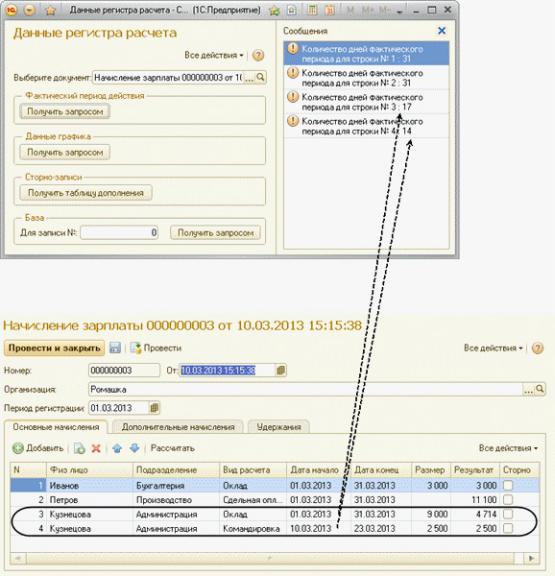Click the favorites star icon in title bar
The width and height of the screenshot is (555, 576).
click(51, 10)
